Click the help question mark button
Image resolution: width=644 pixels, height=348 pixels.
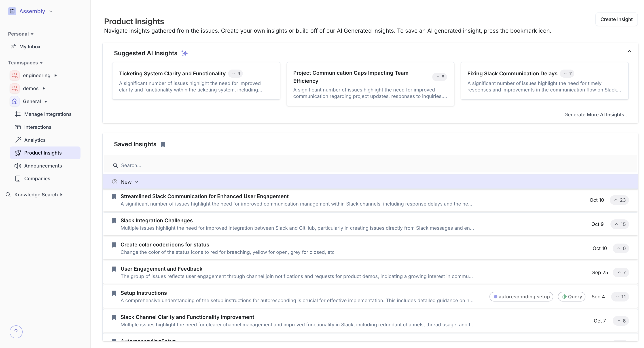pos(16,332)
